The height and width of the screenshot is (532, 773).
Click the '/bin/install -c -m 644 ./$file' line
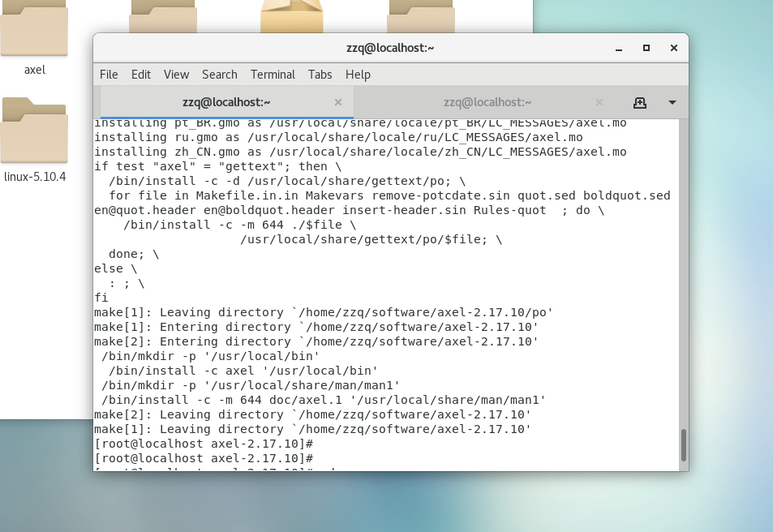239,225
